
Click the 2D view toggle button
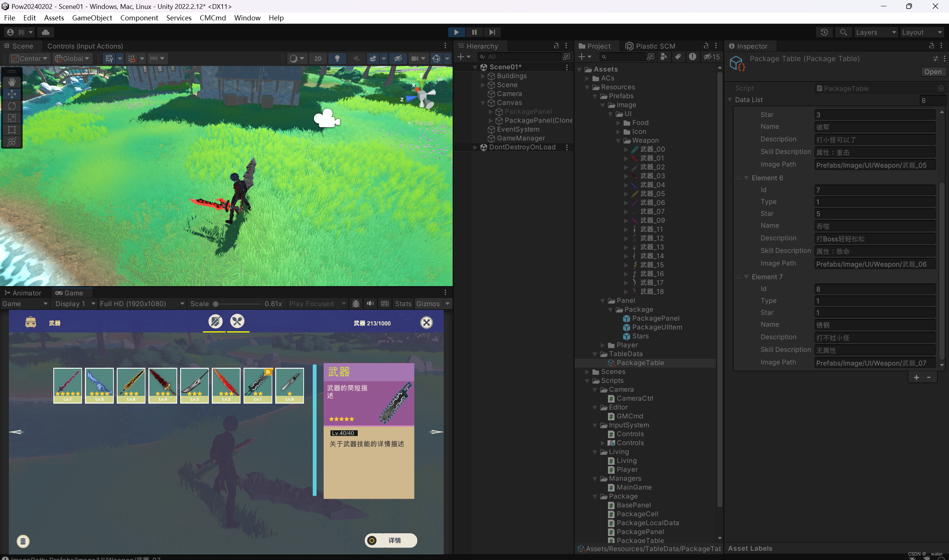pyautogui.click(x=318, y=59)
